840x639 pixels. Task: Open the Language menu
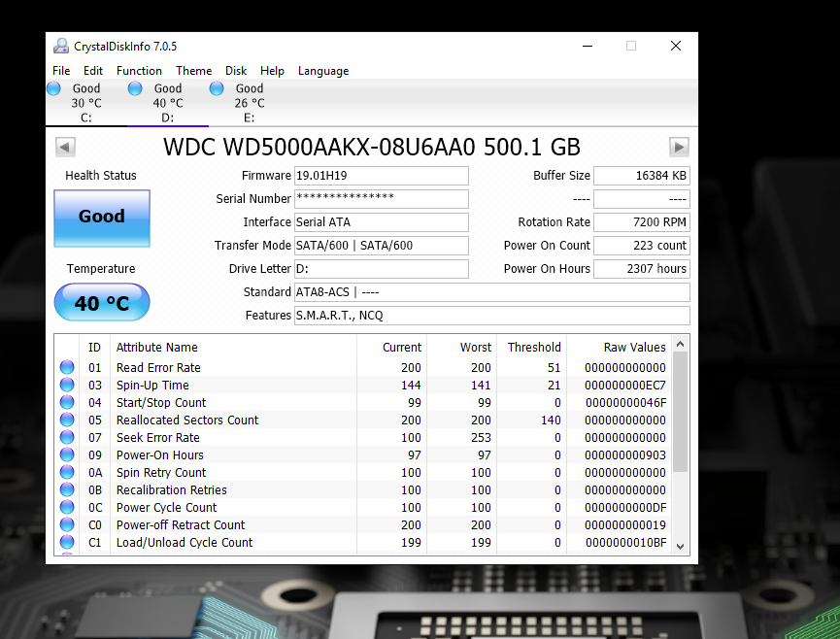322,70
